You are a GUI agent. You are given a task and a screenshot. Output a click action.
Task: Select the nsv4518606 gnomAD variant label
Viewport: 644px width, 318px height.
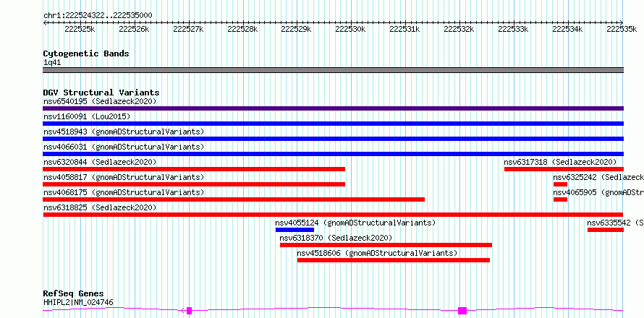[x=377, y=253]
